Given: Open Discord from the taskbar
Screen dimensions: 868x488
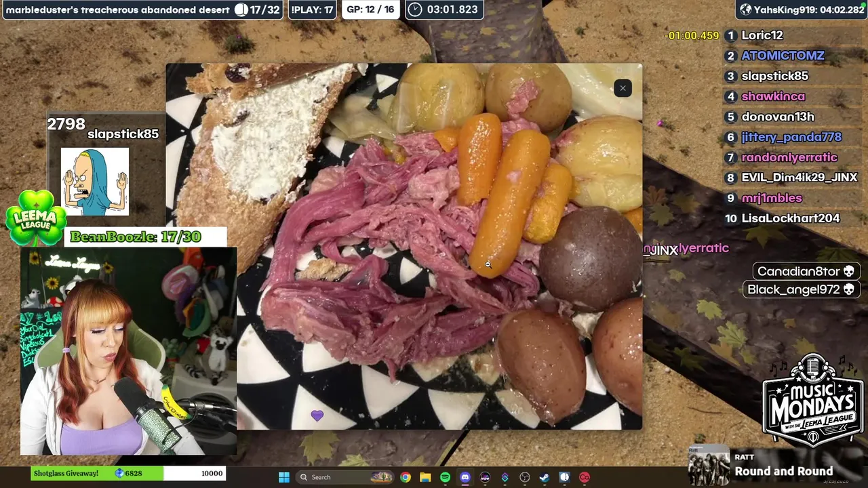Looking at the screenshot, I should tap(465, 477).
